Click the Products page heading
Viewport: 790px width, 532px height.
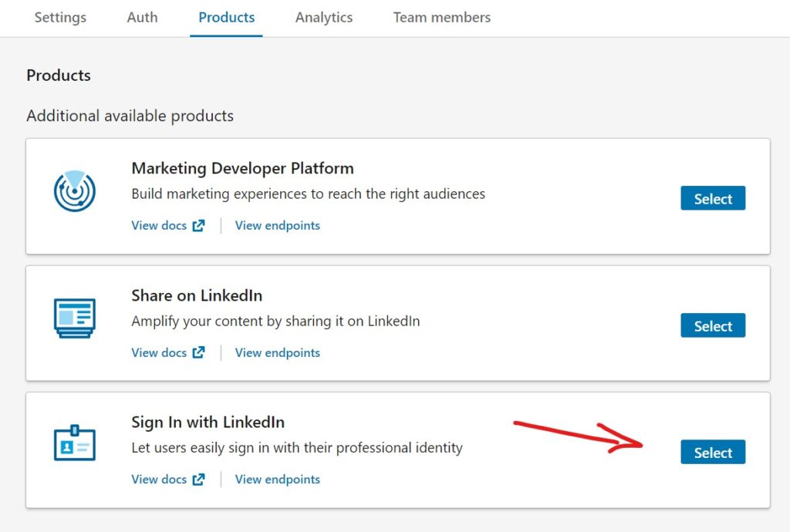click(59, 76)
